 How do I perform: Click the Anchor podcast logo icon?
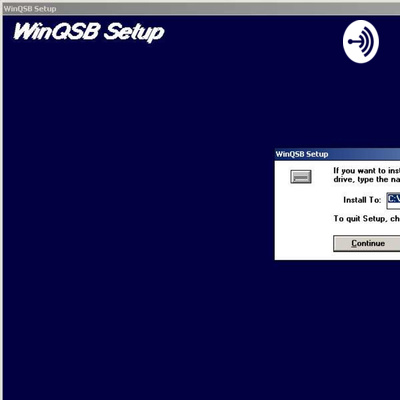pyautogui.click(x=361, y=42)
